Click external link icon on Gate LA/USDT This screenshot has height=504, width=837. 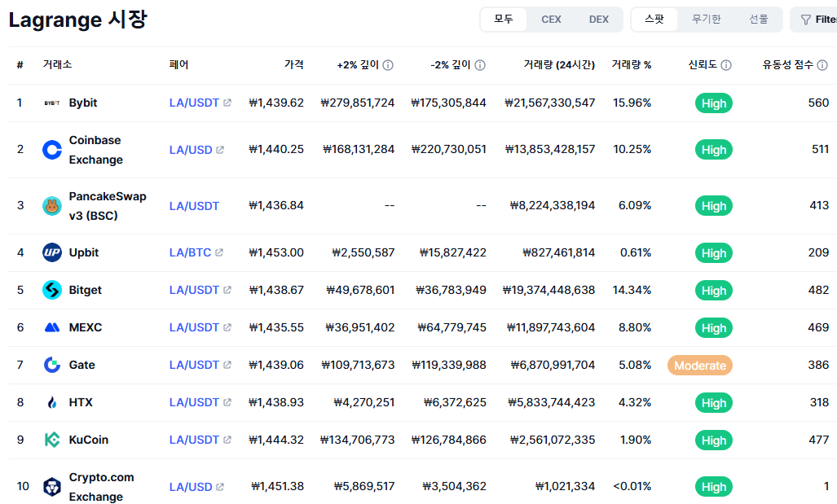pyautogui.click(x=227, y=365)
